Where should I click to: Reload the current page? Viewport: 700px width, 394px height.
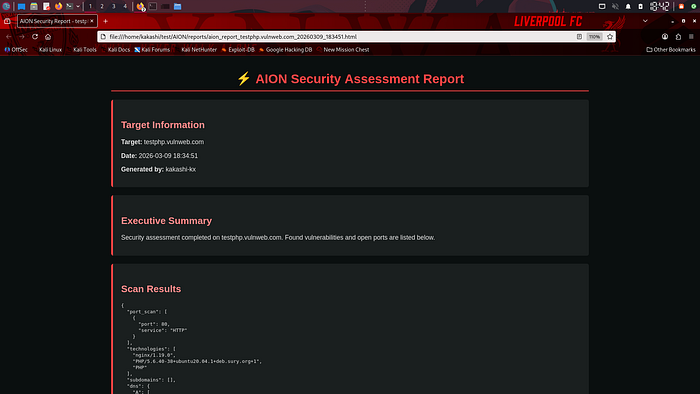[35, 37]
